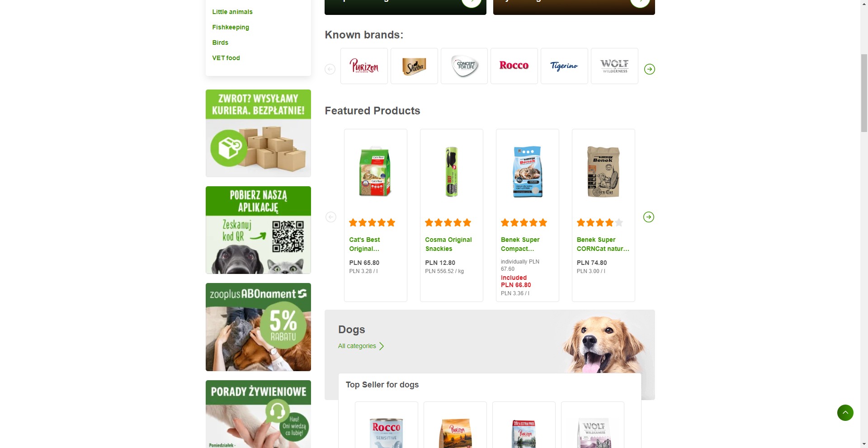This screenshot has width=868, height=448.
Task: Open Wolf of Wilderness brand
Action: tap(614, 66)
